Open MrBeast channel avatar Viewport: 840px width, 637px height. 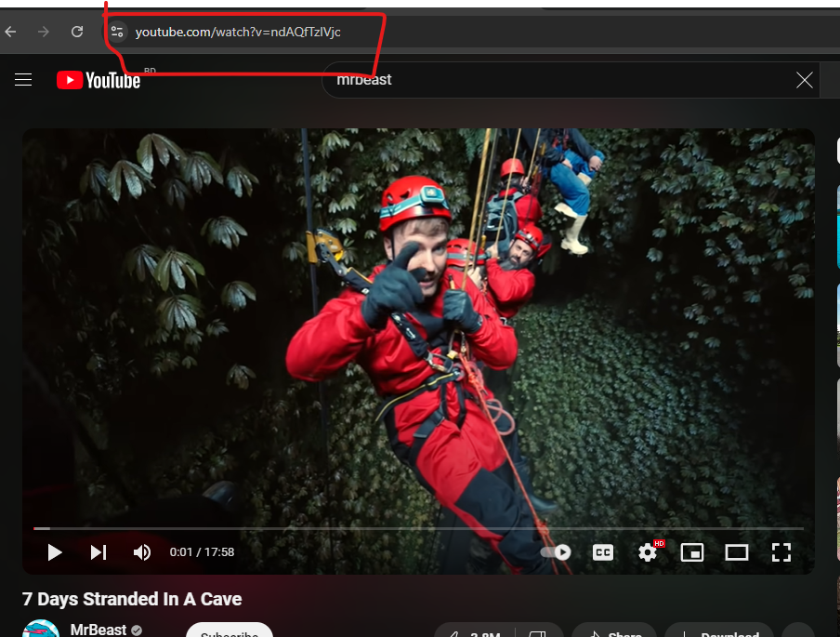(x=41, y=629)
